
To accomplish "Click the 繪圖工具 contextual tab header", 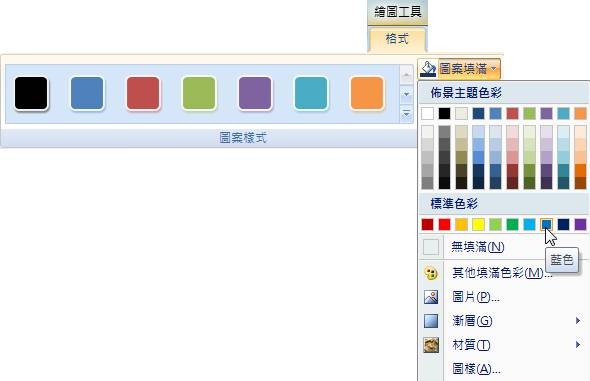I will coord(398,12).
